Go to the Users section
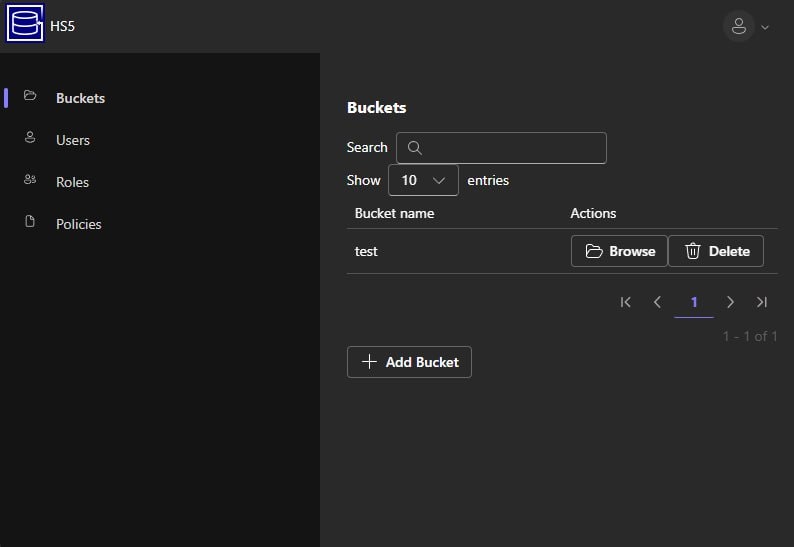This screenshot has width=794, height=547. pyautogui.click(x=73, y=140)
